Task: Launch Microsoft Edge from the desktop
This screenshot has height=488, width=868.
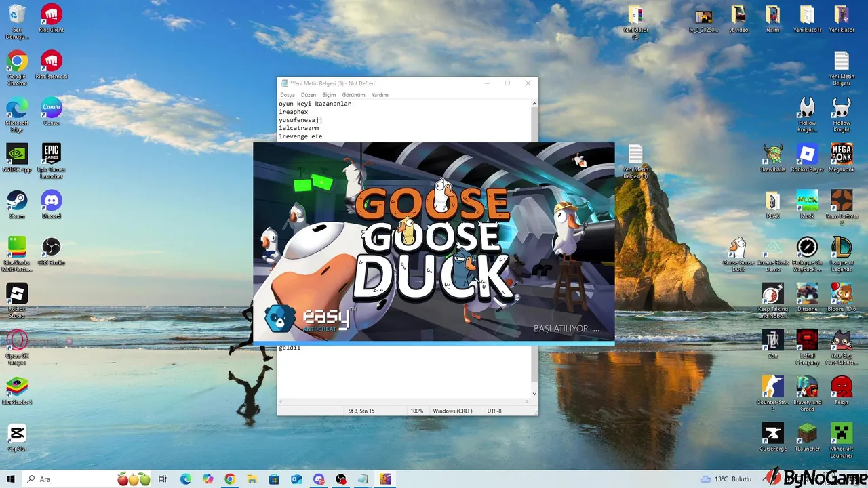Action: (x=17, y=115)
